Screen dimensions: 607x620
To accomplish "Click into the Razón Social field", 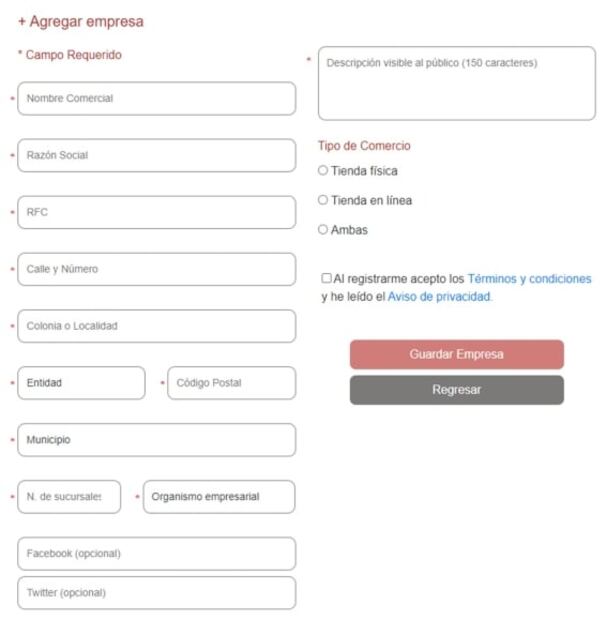I will [x=157, y=156].
